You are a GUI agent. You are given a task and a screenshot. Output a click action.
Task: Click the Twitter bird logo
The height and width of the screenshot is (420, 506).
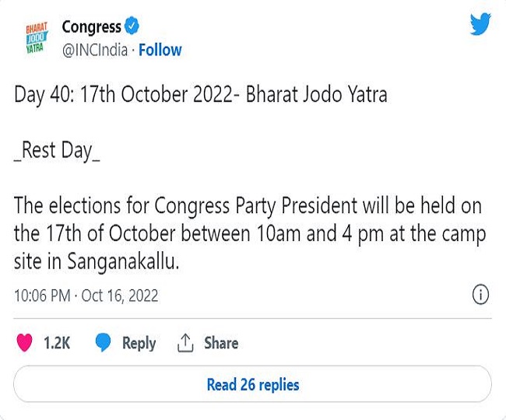[x=480, y=24]
